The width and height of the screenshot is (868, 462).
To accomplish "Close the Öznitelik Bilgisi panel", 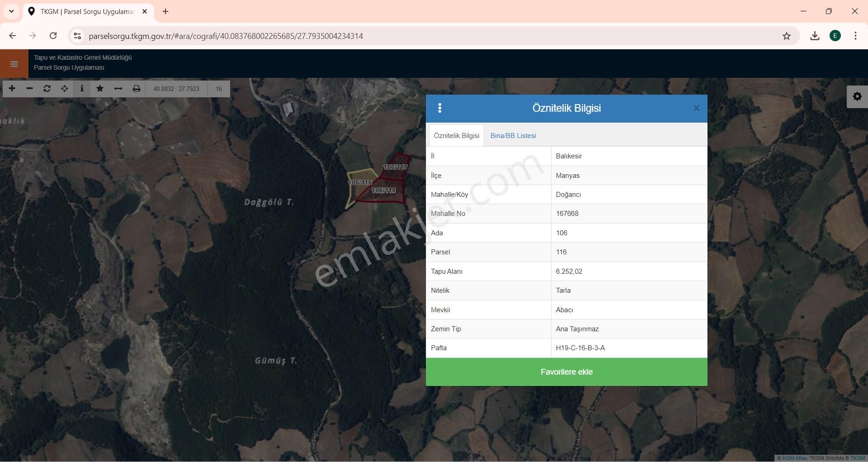I will tap(696, 109).
